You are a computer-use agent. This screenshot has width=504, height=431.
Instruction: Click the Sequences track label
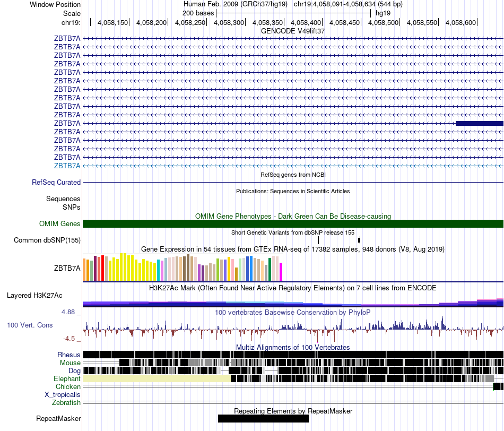63,199
